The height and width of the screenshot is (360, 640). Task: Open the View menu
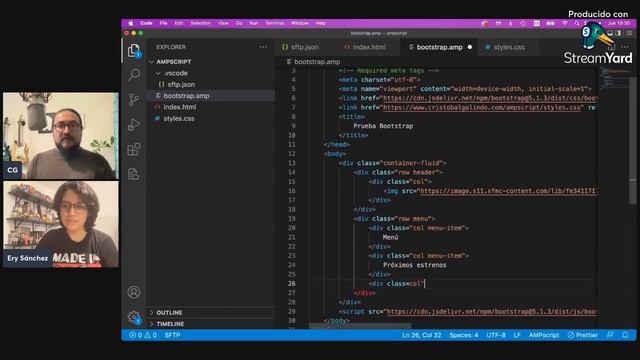pos(223,23)
